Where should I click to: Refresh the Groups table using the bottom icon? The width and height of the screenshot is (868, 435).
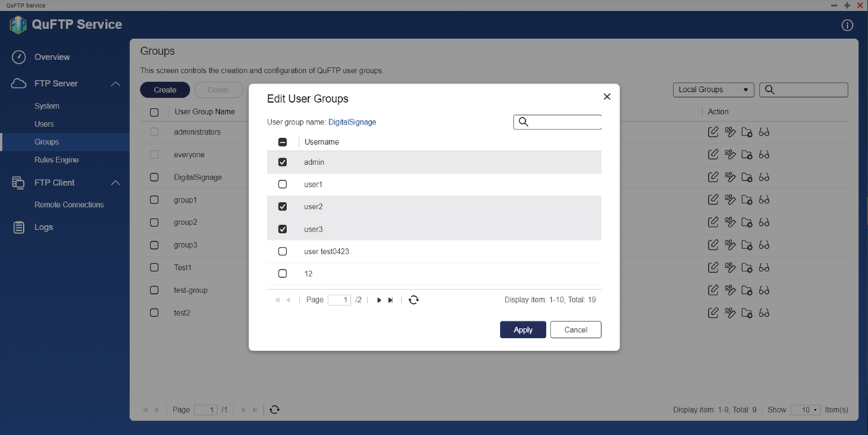pos(274,410)
